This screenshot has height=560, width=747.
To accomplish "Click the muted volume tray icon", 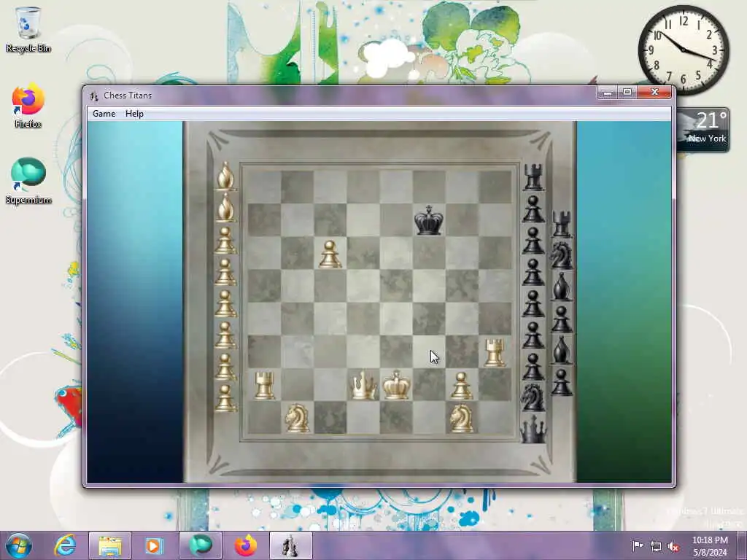I will [673, 546].
